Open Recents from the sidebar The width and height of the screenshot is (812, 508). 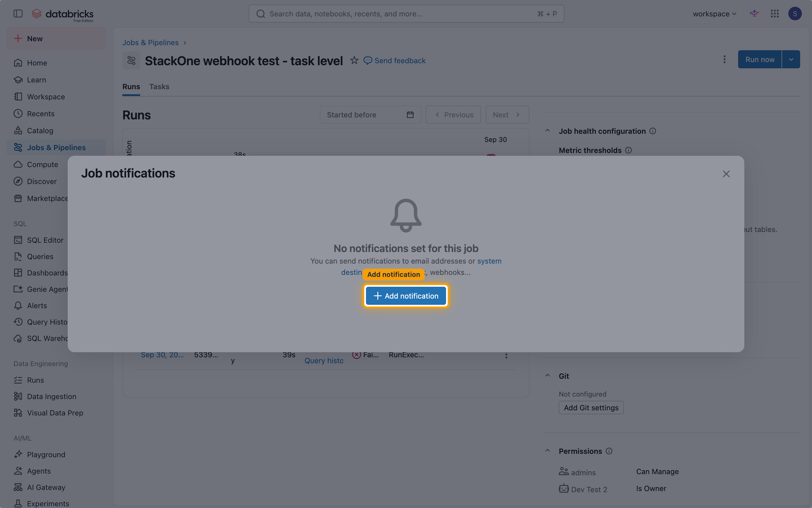pyautogui.click(x=56, y=113)
